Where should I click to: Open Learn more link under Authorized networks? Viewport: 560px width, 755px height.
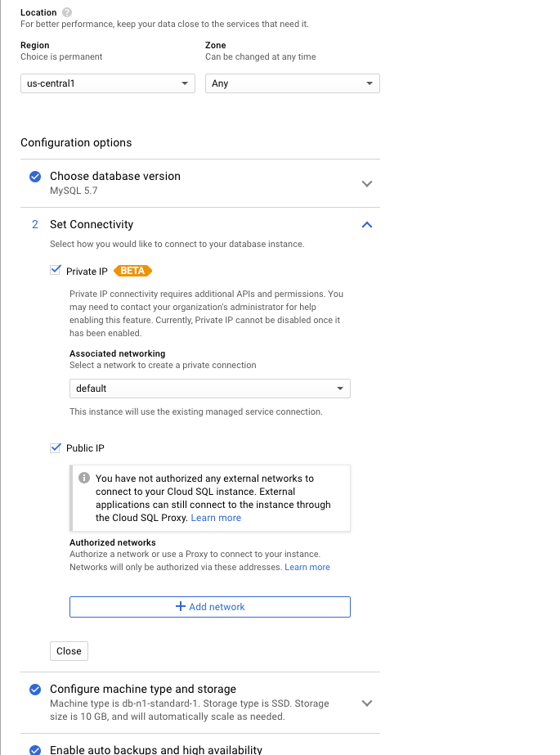pos(307,567)
